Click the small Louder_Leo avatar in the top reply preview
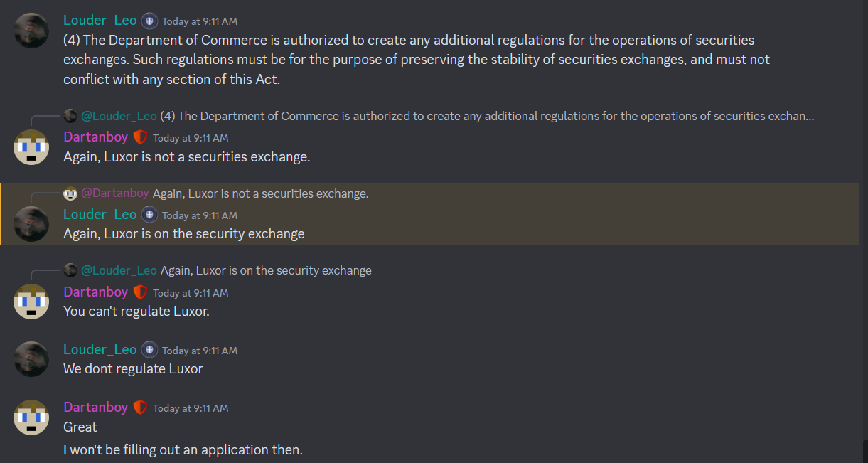This screenshot has height=463, width=868. coord(70,116)
